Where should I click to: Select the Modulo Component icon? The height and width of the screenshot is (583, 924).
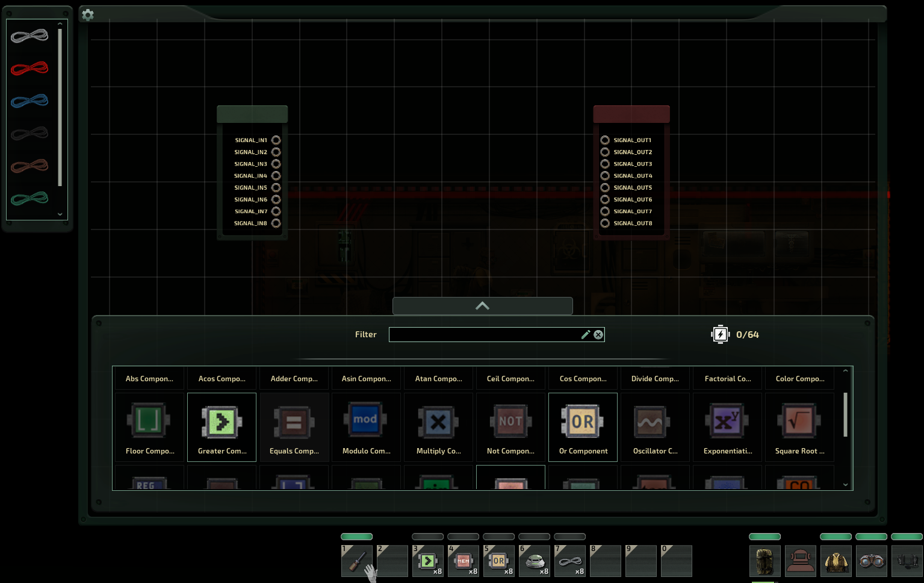(x=366, y=419)
